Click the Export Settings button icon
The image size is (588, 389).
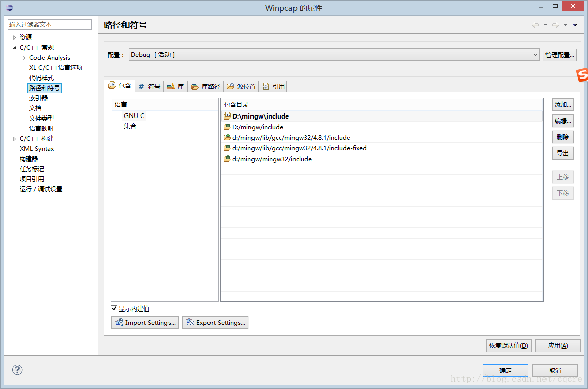(190, 322)
